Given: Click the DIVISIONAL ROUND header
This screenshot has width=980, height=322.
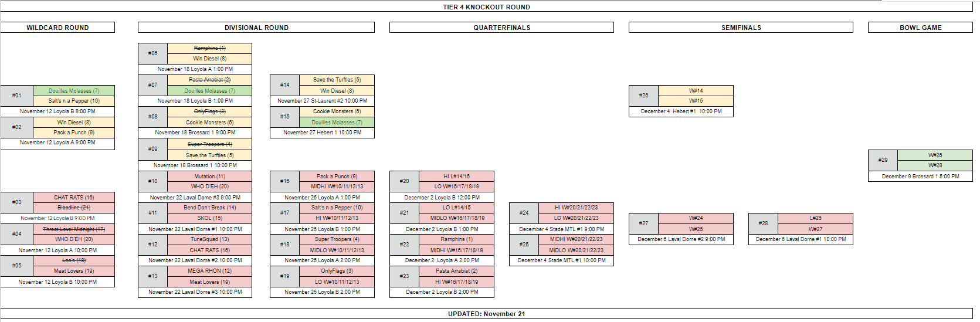Looking at the screenshot, I should [256, 28].
